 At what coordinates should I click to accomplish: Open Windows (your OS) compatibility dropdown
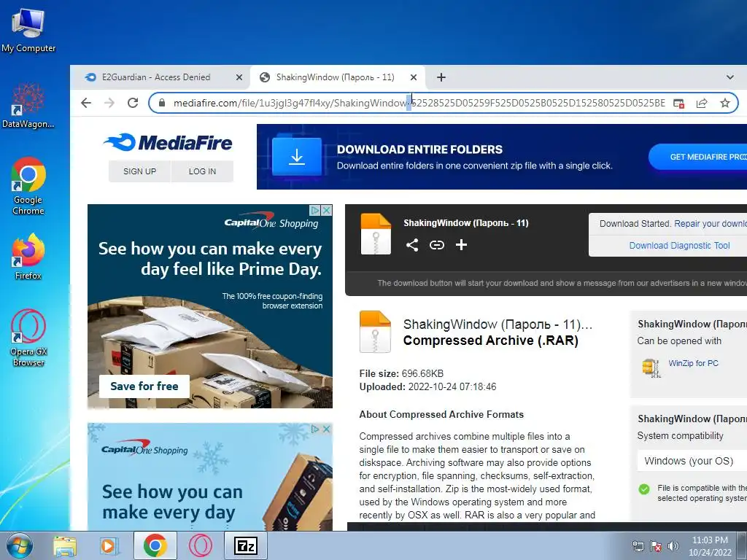692,461
